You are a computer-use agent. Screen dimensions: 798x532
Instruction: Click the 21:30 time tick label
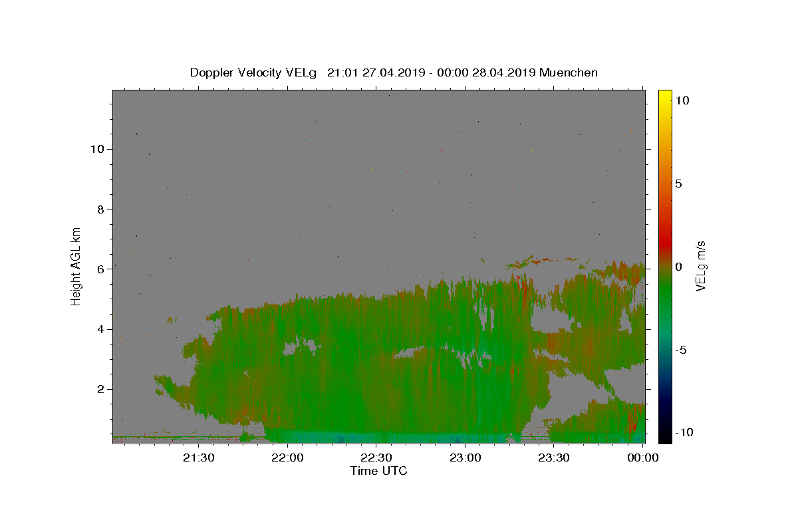(x=199, y=458)
